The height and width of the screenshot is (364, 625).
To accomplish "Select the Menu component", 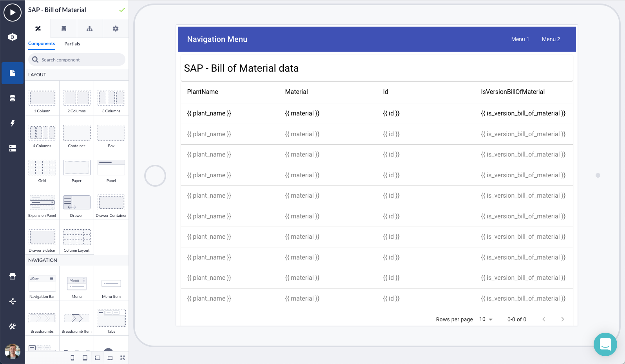I will tap(77, 283).
